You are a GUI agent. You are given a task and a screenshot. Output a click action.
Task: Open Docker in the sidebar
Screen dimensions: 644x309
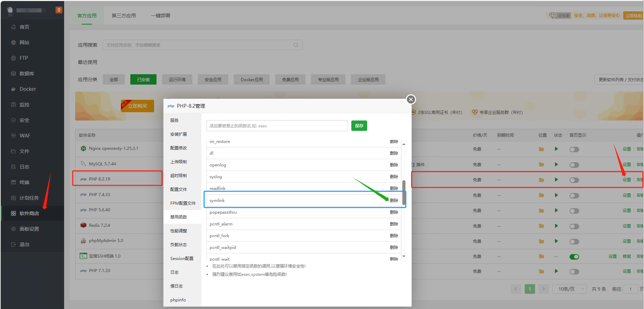(x=28, y=89)
